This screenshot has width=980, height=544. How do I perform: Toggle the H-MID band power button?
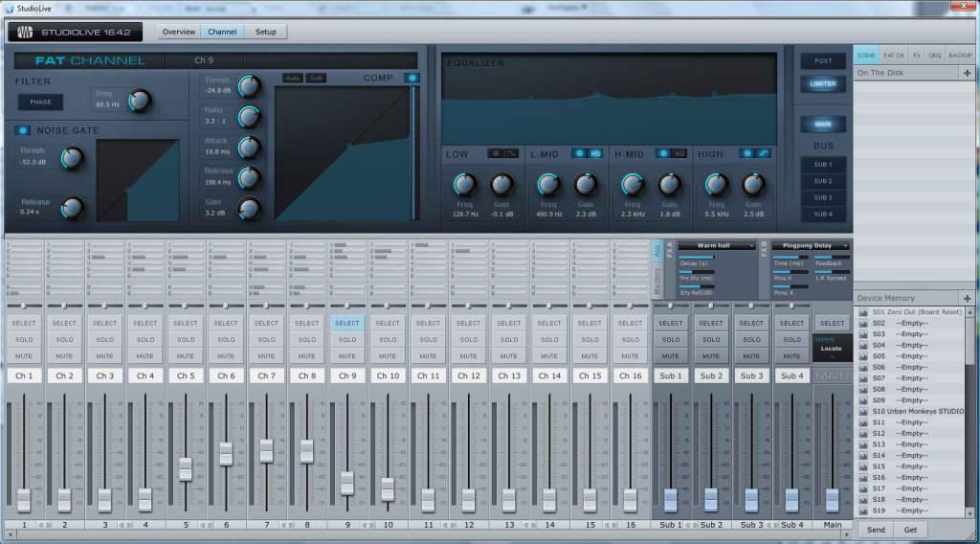[663, 153]
